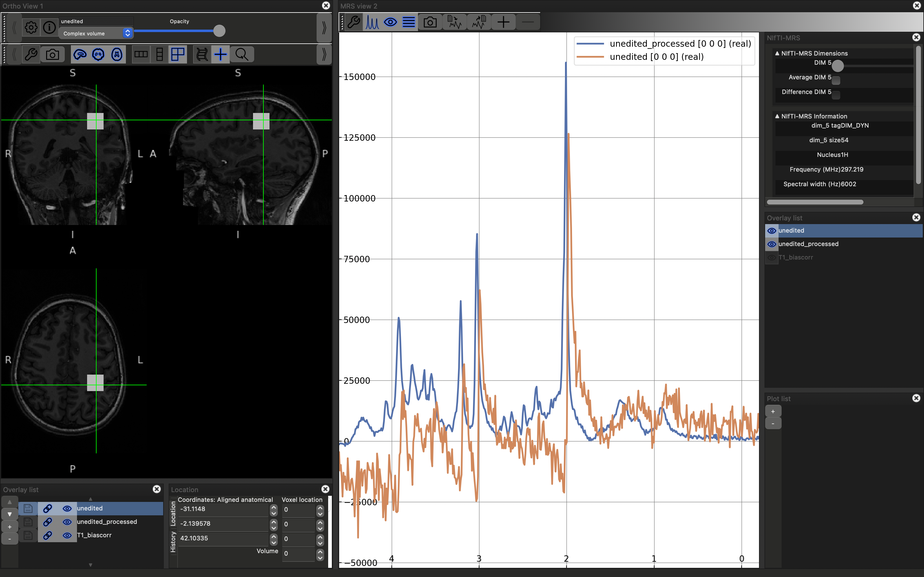Toggle the sagittal slice view icon
This screenshot has height=577, width=924.
pyautogui.click(x=80, y=55)
